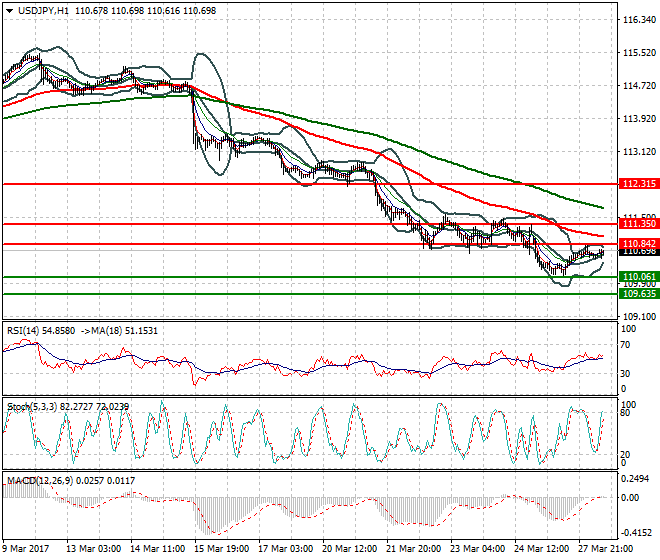660x560 pixels.
Task: Click the RSI scale level 70
Action: click(x=625, y=345)
